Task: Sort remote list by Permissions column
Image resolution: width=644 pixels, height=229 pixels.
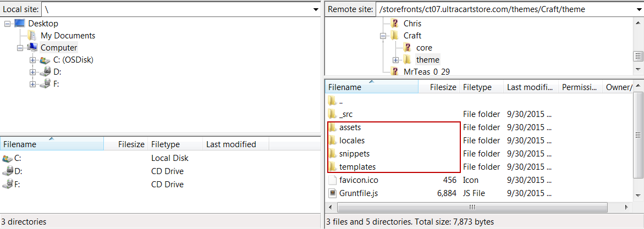Action: coord(580,87)
